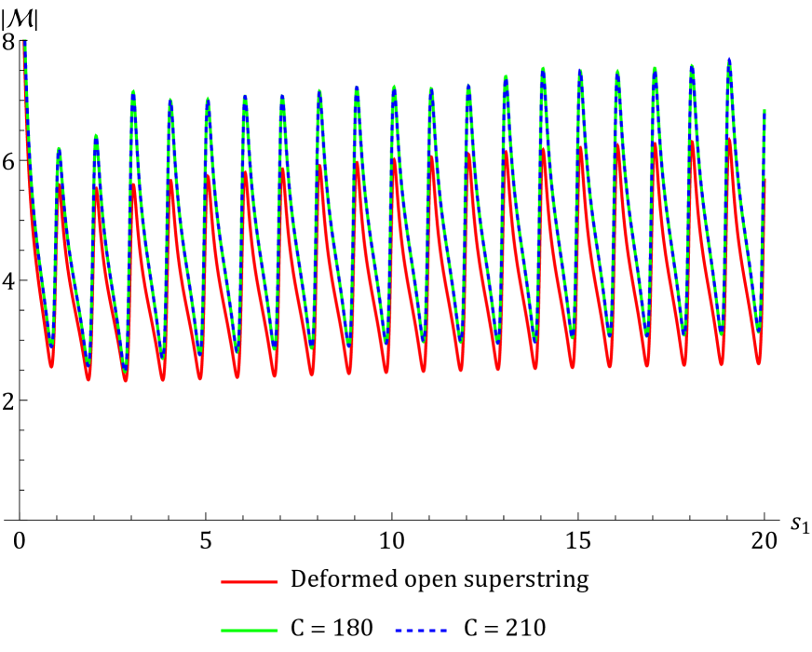Click the y-axis tick label 4
This screenshot has width=812, height=652.
pos(8,280)
